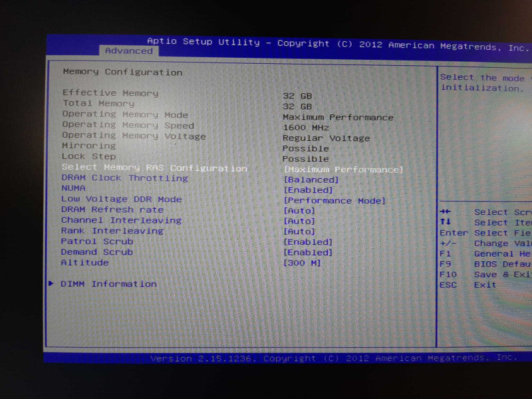Click ESC Exit entry

pyautogui.click(x=468, y=285)
